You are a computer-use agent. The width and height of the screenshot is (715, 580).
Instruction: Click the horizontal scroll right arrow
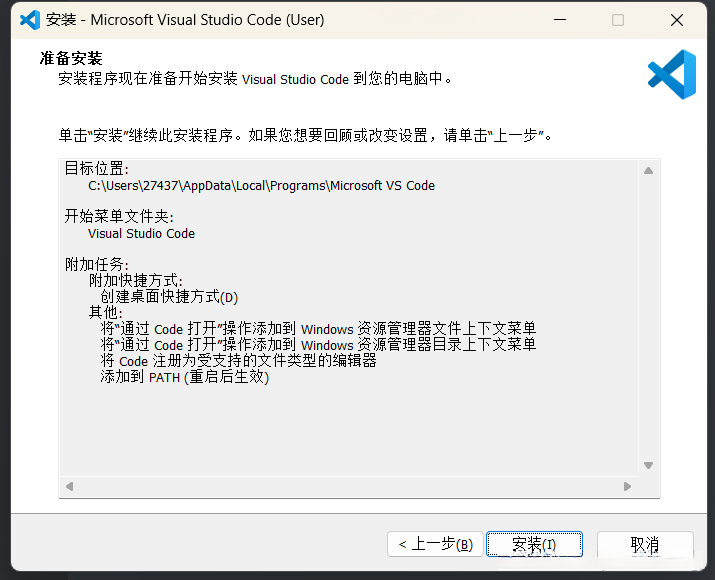tap(627, 487)
